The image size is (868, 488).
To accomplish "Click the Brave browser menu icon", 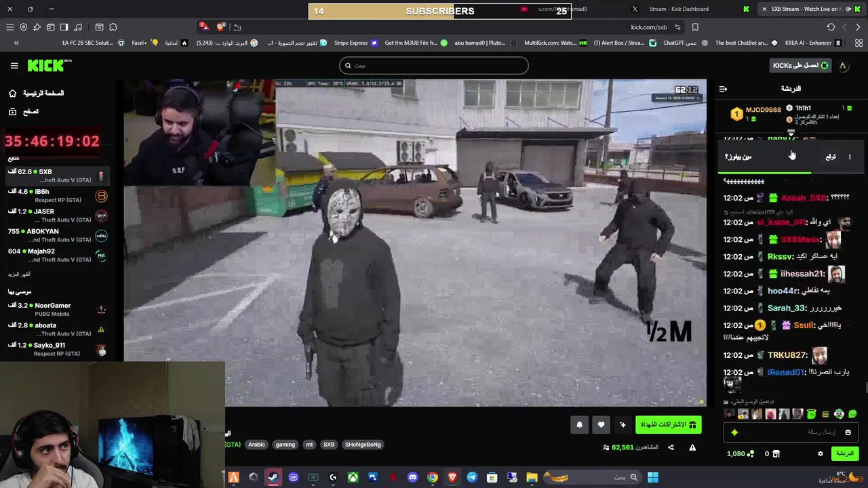I will pyautogui.click(x=9, y=27).
